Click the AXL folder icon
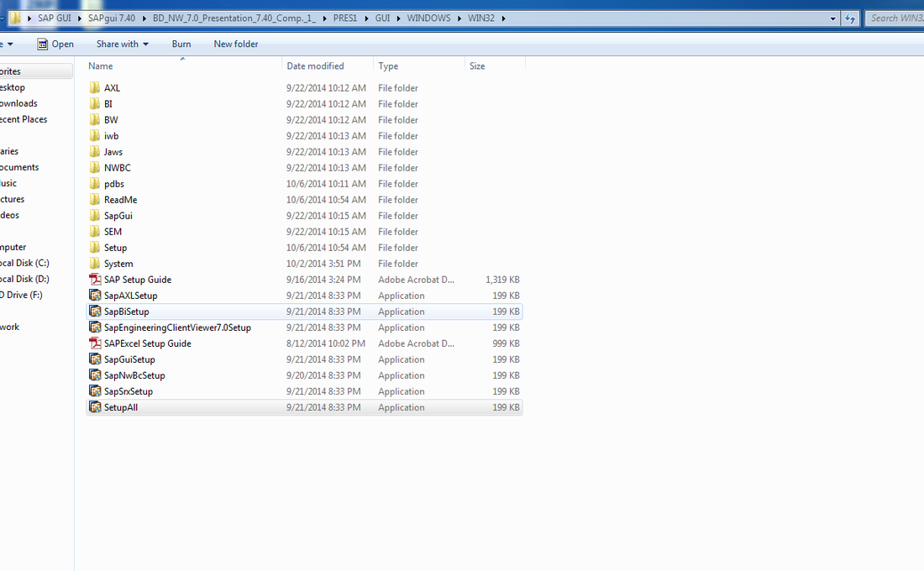 pos(95,88)
